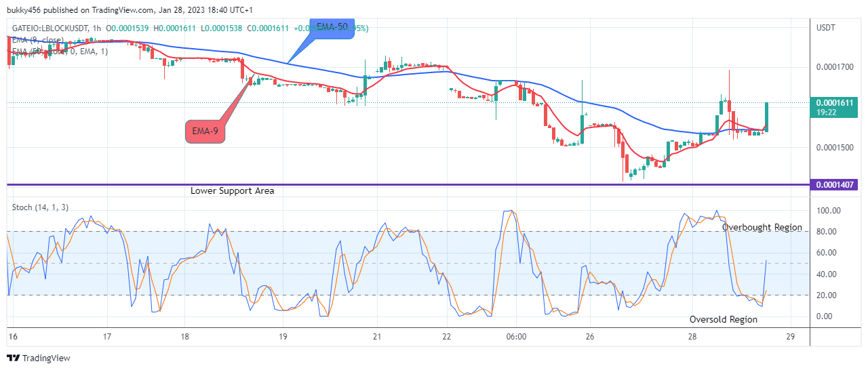868x370 pixels.
Task: Click the Overbought Region annotation
Action: click(x=762, y=228)
